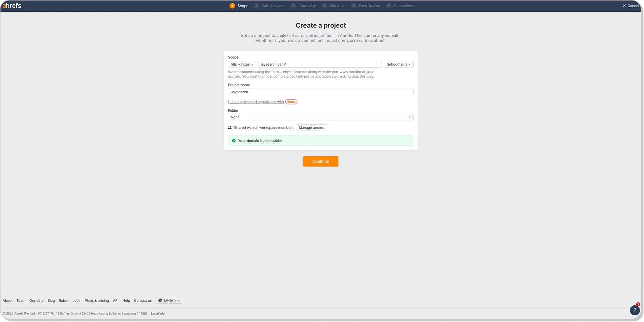Focus the Project name field
The width and height of the screenshot is (644, 322).
click(321, 92)
